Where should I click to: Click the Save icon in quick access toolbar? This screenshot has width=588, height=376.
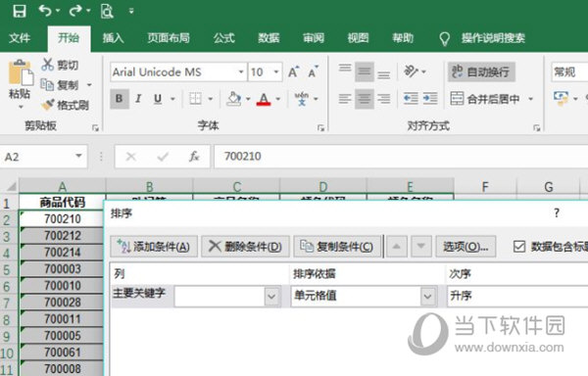[x=20, y=11]
